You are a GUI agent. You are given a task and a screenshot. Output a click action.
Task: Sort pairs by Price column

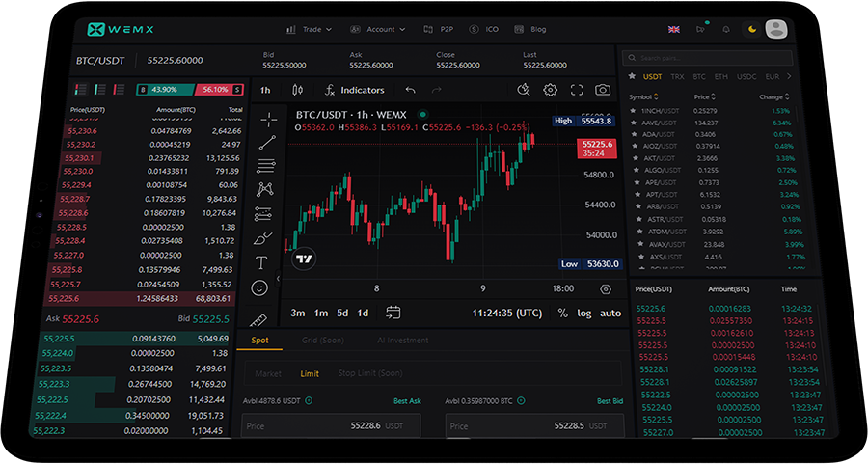click(704, 96)
